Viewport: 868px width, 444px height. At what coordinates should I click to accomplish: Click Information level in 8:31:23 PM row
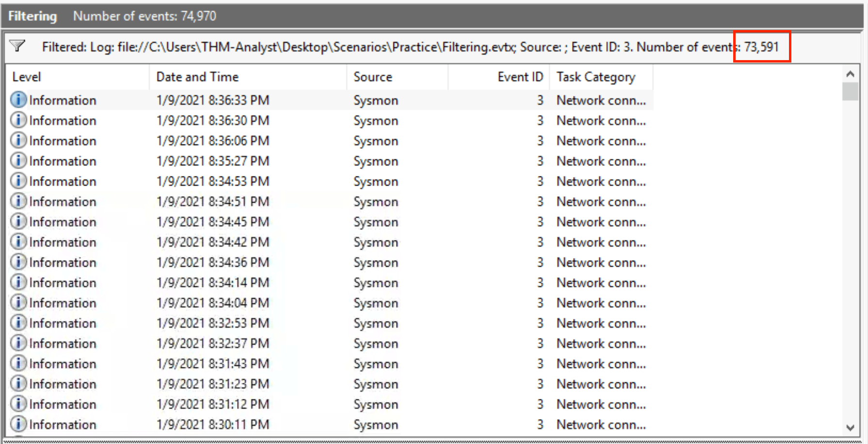pos(63,384)
